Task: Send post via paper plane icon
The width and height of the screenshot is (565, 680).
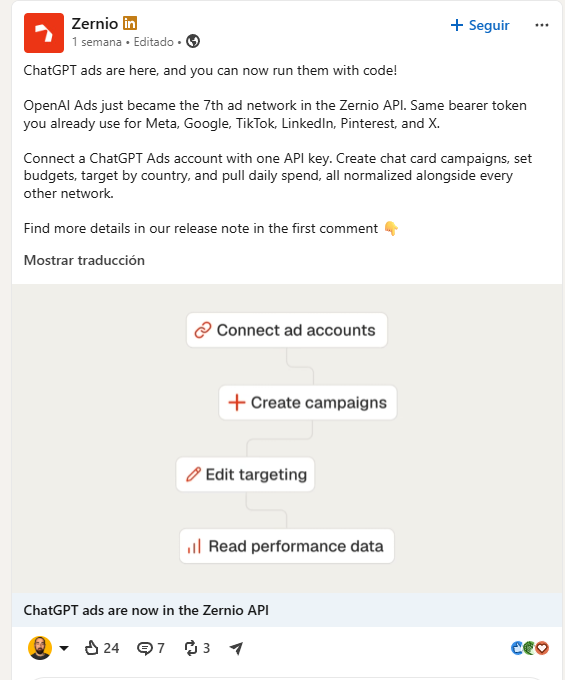Action: click(236, 648)
